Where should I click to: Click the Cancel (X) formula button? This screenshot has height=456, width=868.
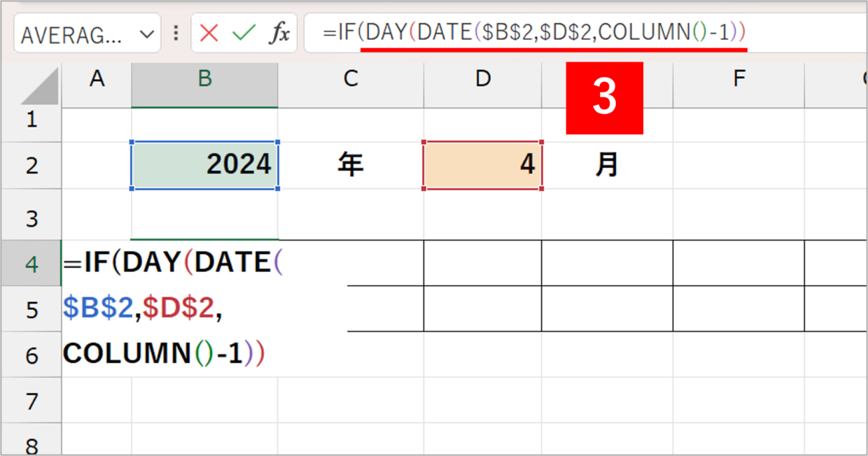click(x=209, y=33)
